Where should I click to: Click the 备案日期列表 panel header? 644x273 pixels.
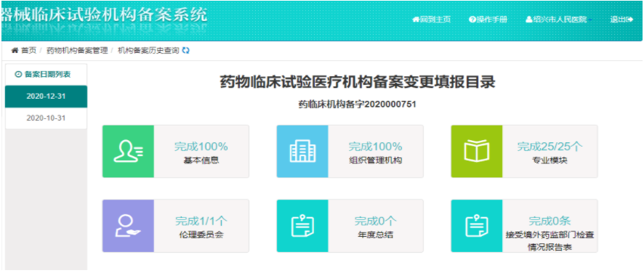click(46, 74)
